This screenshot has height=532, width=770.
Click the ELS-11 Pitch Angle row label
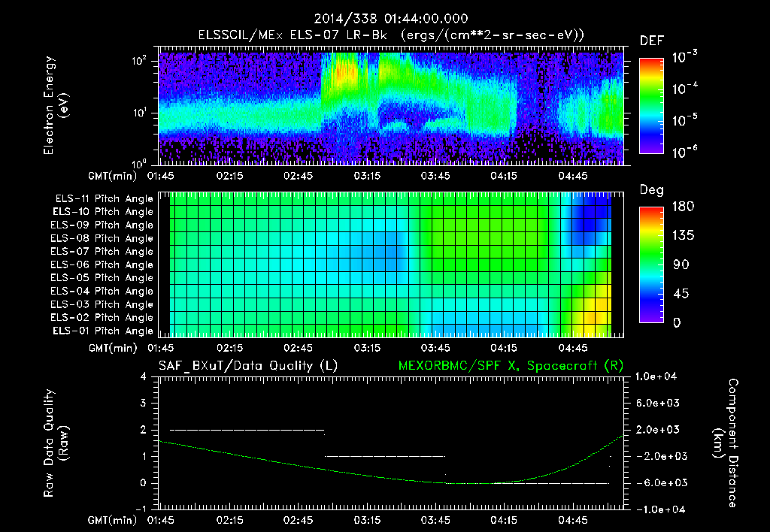(104, 199)
